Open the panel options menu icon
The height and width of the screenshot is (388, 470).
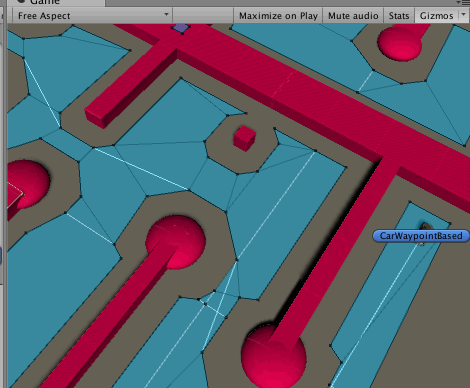[x=464, y=2]
